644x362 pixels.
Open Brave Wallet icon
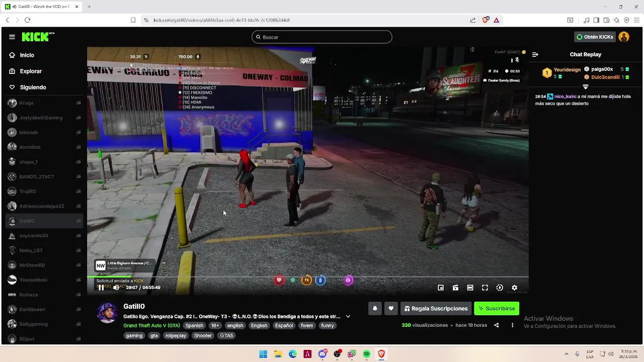click(606, 20)
